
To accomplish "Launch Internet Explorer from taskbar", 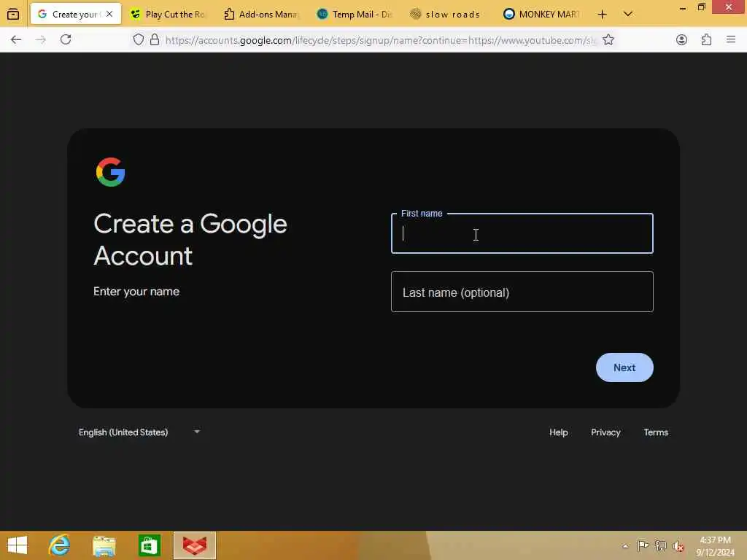I will 59,545.
